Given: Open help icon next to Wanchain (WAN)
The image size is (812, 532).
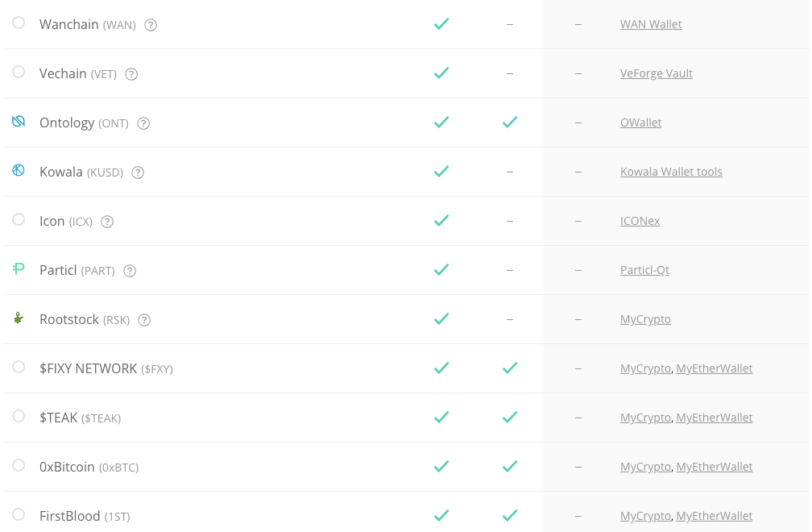Looking at the screenshot, I should click(151, 25).
